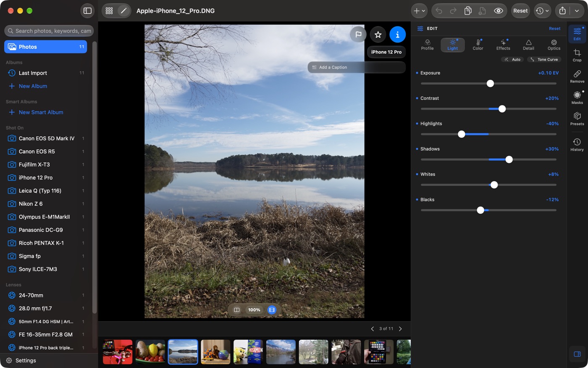The height and width of the screenshot is (368, 588).
Task: Switch to the Color tab
Action: [x=478, y=45]
